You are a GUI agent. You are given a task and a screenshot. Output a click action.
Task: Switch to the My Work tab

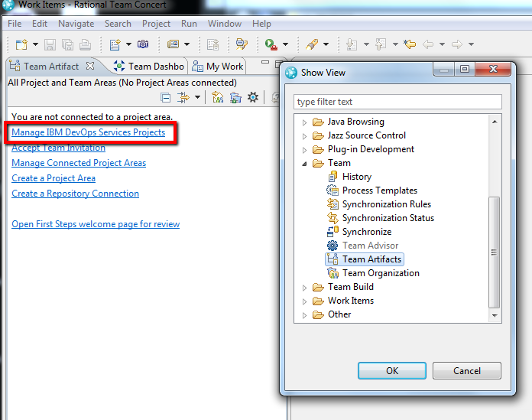pos(218,67)
